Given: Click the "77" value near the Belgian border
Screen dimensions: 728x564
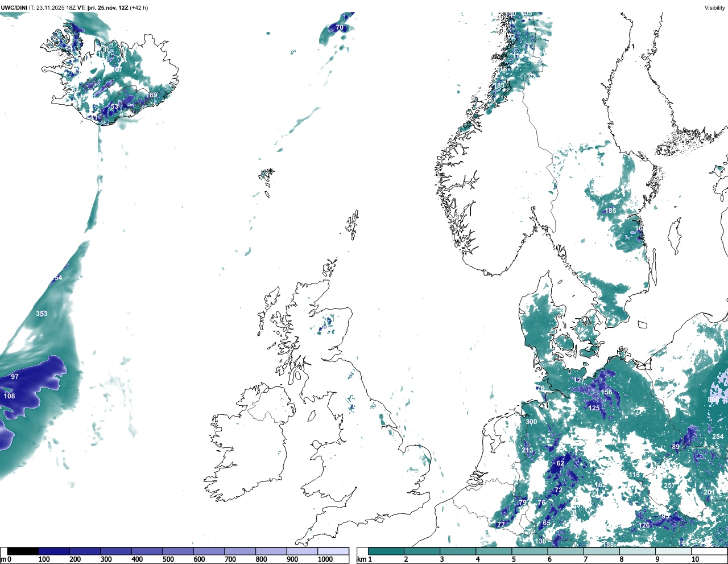Looking at the screenshot, I should (500, 525).
